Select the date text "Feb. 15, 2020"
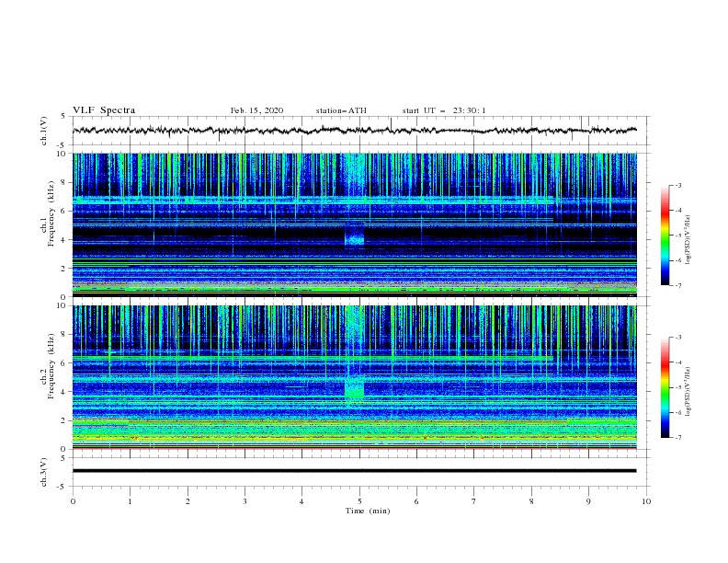This screenshot has height=563, width=728. tap(256, 110)
